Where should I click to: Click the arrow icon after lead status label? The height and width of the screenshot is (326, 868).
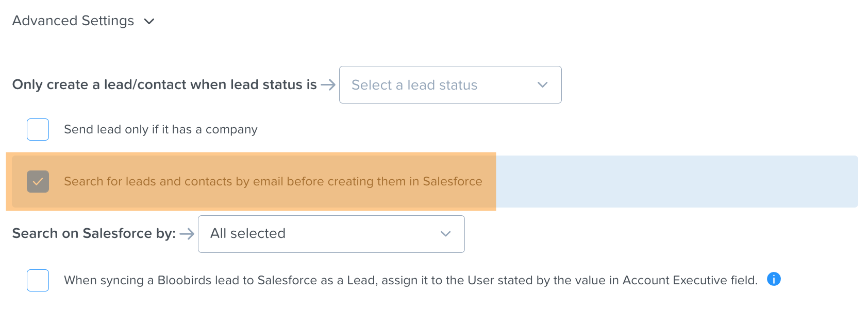tap(328, 84)
